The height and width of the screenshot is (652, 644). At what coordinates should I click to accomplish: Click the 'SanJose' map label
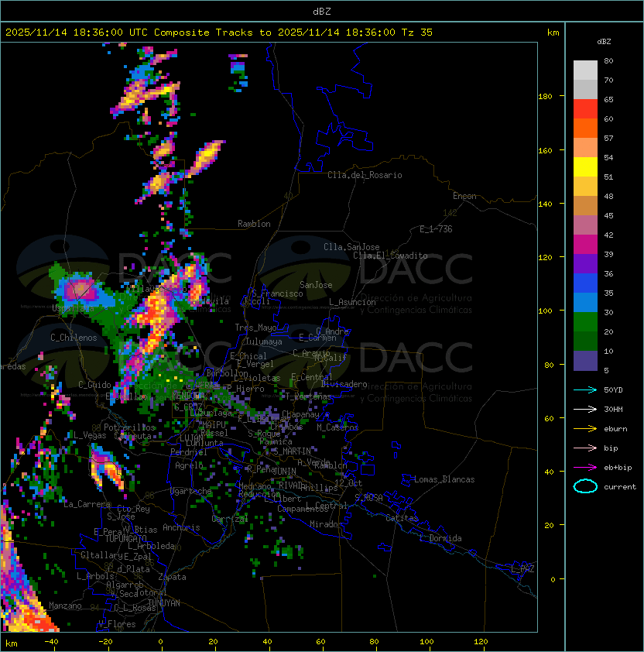pyautogui.click(x=316, y=285)
